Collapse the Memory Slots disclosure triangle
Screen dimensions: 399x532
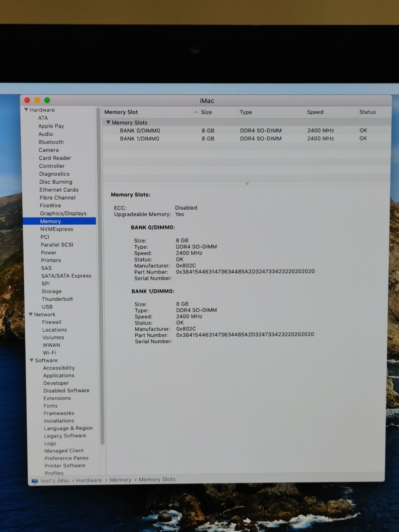(108, 122)
